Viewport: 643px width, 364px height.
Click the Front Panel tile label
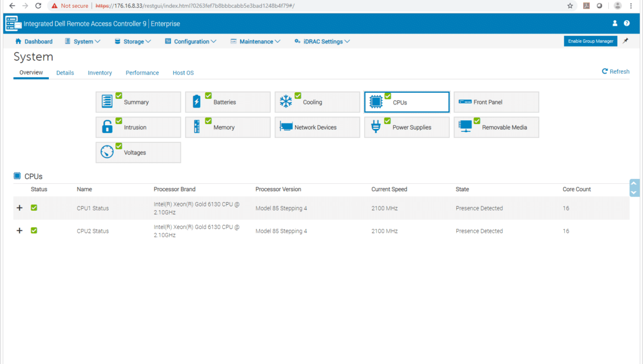[x=487, y=102]
